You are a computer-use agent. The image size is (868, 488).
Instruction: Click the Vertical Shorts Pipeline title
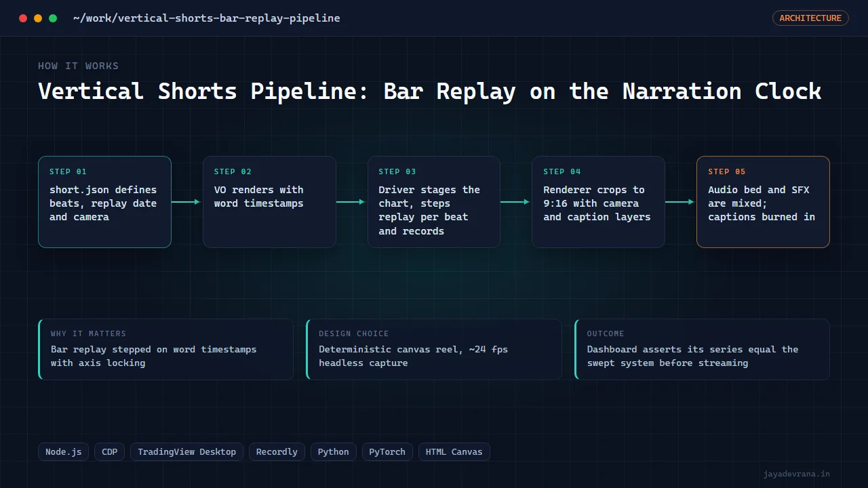click(x=430, y=91)
